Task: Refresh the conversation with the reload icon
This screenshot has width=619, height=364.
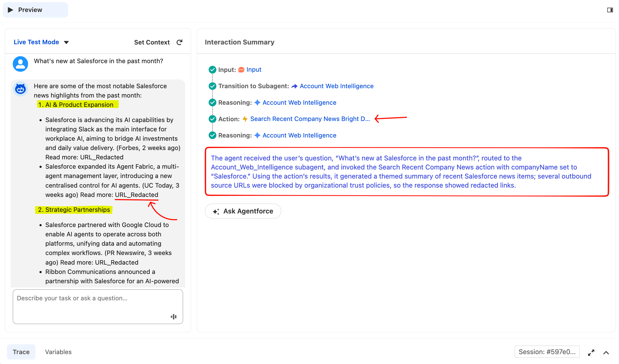Action: (180, 42)
